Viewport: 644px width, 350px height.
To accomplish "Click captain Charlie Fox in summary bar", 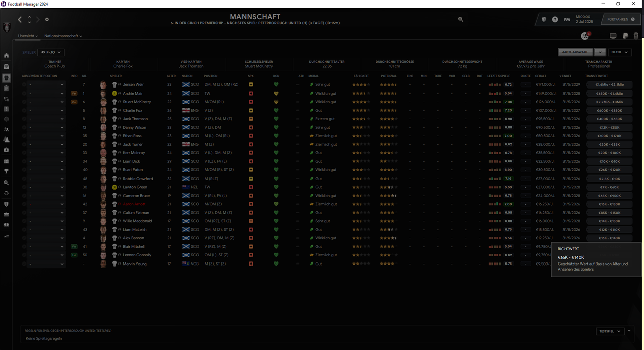I will (123, 66).
